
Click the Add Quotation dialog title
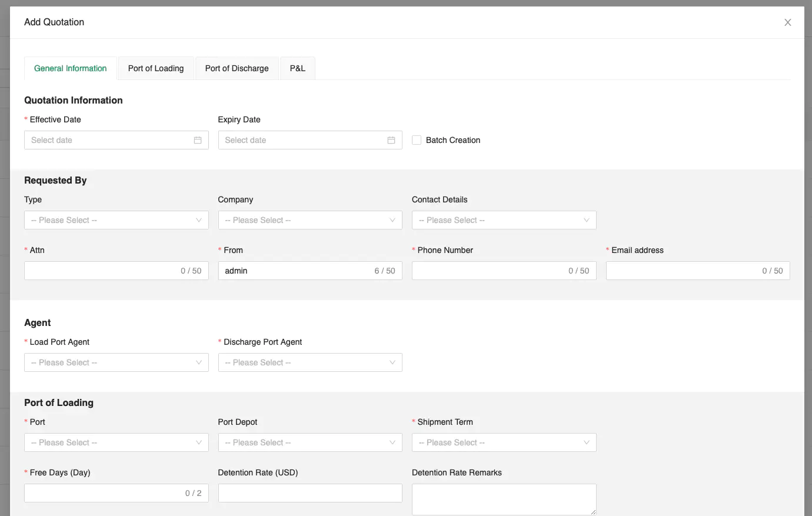tap(54, 22)
